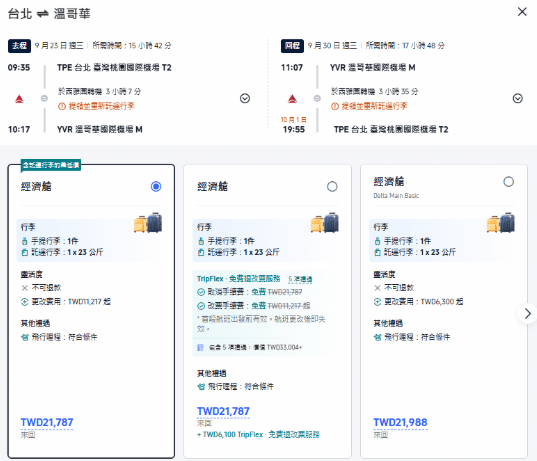Click the luggage illustration in TripFlex card
Screen dimensions: 537x461
[325, 223]
